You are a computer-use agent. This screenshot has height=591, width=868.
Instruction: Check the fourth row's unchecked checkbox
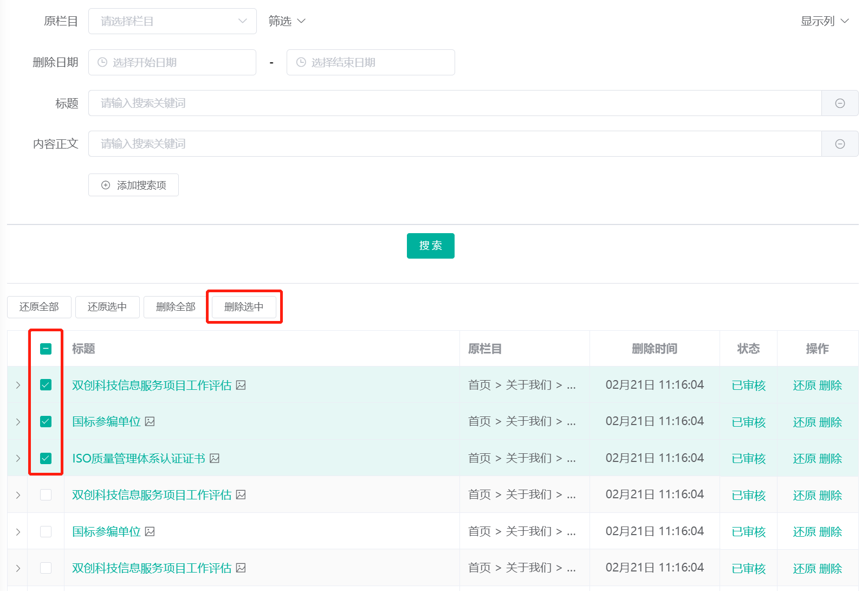click(46, 494)
